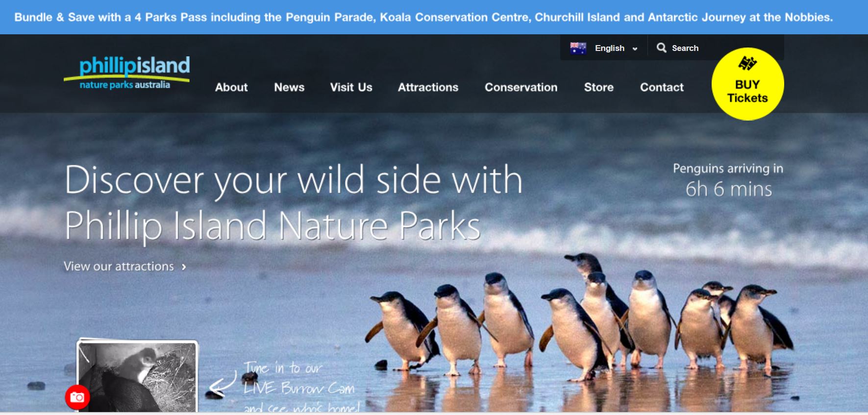Open the About menu

pyautogui.click(x=231, y=87)
